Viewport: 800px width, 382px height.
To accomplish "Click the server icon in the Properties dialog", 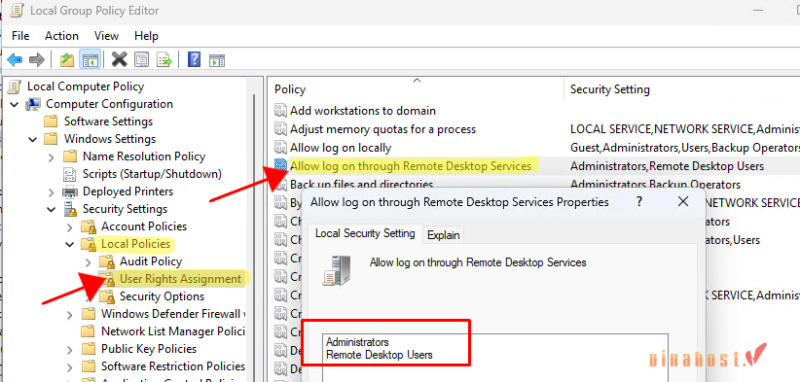I will click(x=337, y=270).
